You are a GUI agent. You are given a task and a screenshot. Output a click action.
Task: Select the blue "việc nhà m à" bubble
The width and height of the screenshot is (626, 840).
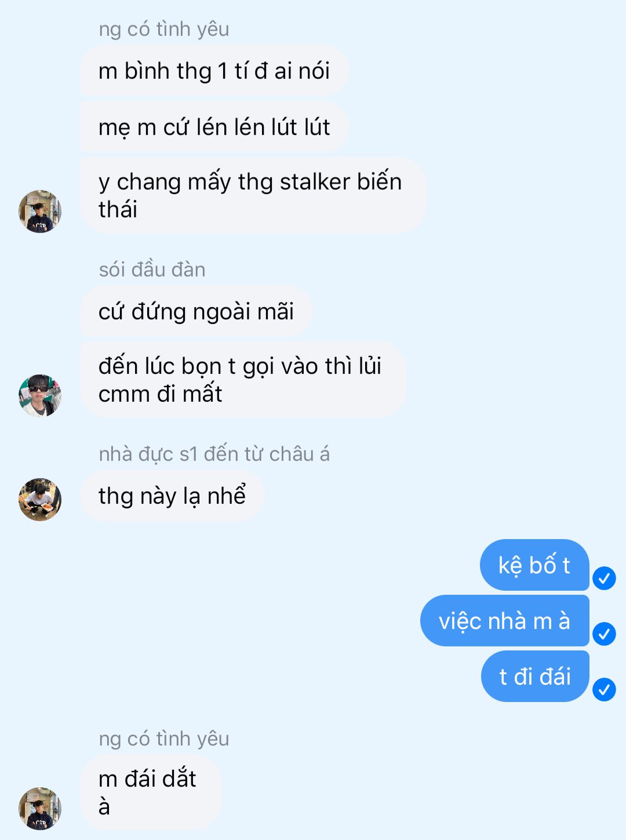[x=504, y=621]
